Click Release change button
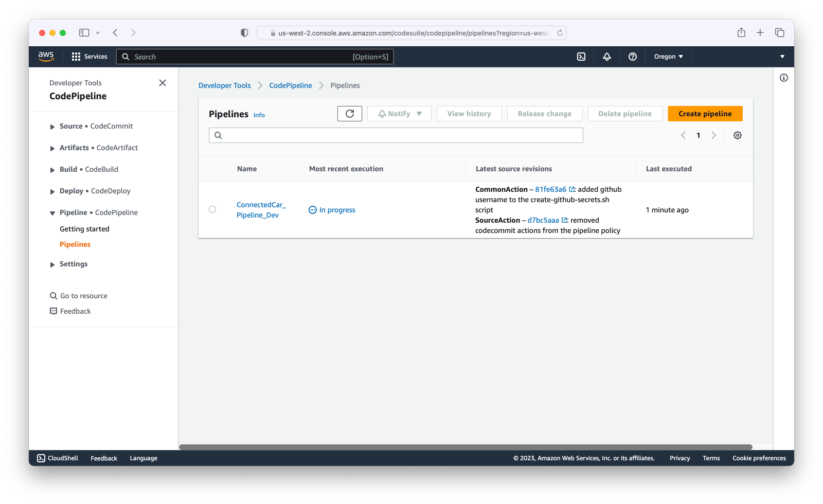823x504 pixels. [x=545, y=114]
